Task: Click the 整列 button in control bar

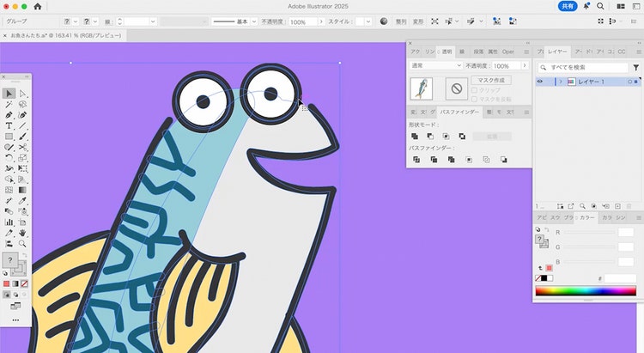Action: (401, 21)
